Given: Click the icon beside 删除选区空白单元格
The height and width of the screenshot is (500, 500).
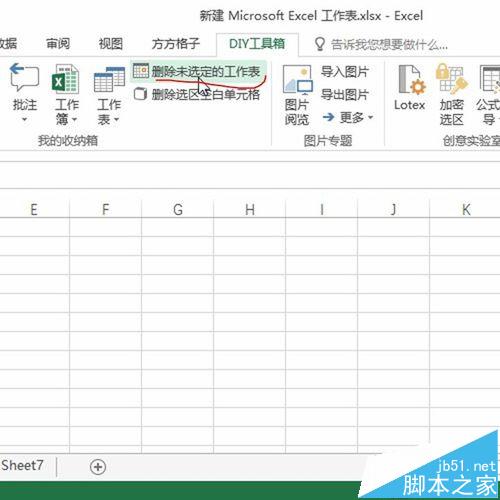Looking at the screenshot, I should (140, 94).
